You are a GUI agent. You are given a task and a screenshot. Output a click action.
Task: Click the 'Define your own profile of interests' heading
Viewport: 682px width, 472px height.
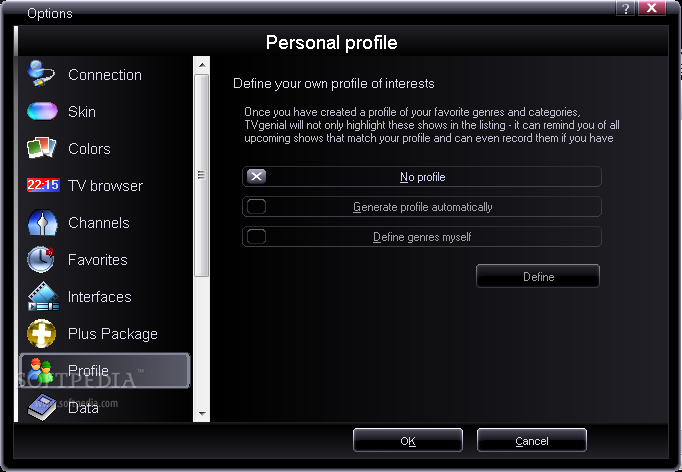(x=334, y=83)
